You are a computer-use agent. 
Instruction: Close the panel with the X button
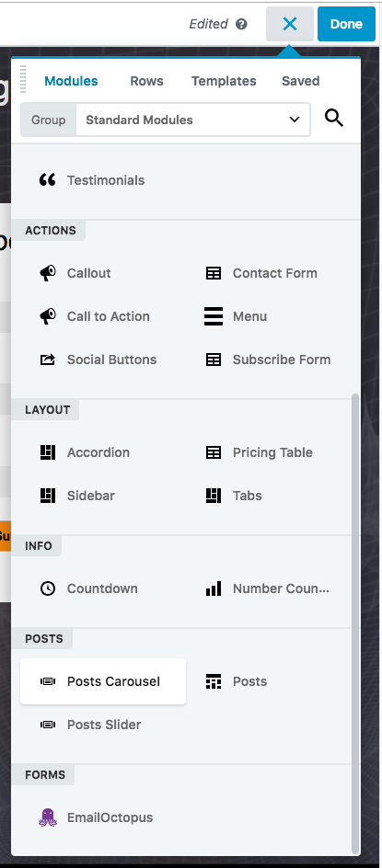point(290,24)
